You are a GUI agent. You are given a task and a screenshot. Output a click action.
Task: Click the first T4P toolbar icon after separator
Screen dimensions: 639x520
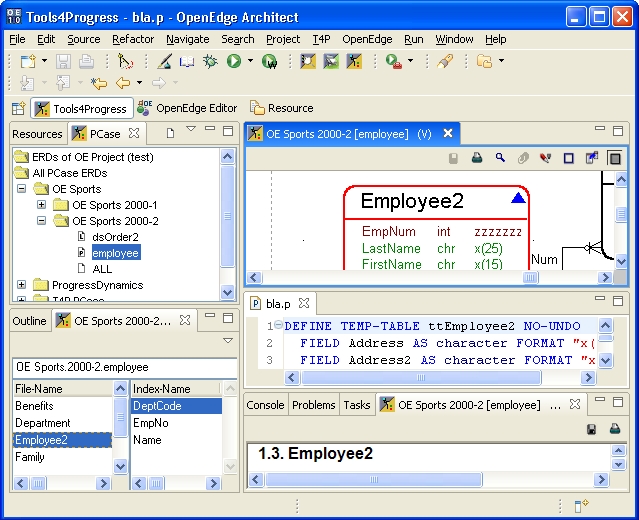pyautogui.click(x=308, y=62)
